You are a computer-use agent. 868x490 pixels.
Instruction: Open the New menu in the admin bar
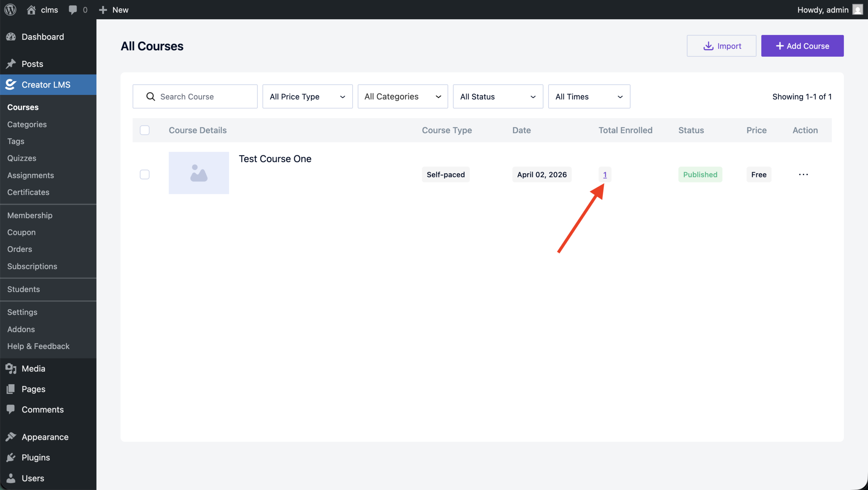tap(113, 9)
